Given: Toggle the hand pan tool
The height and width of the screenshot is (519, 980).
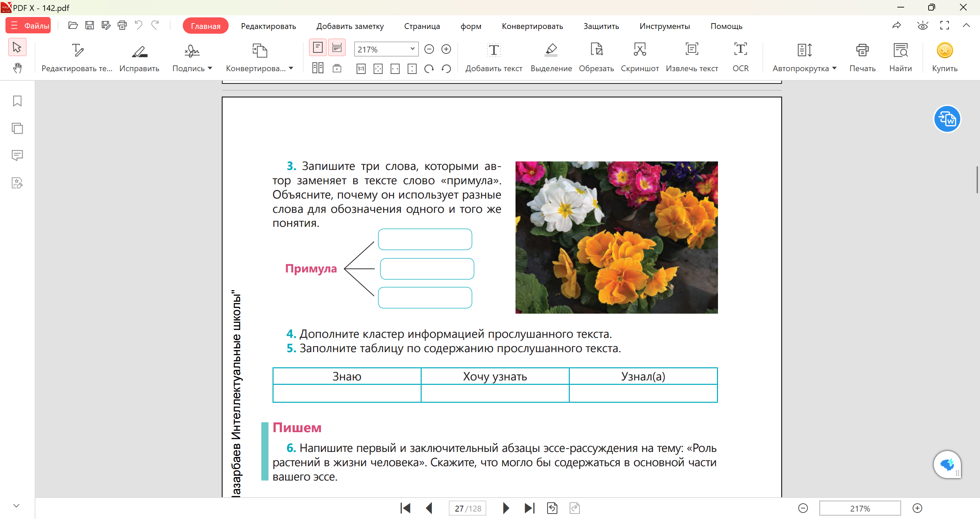Looking at the screenshot, I should (x=17, y=68).
